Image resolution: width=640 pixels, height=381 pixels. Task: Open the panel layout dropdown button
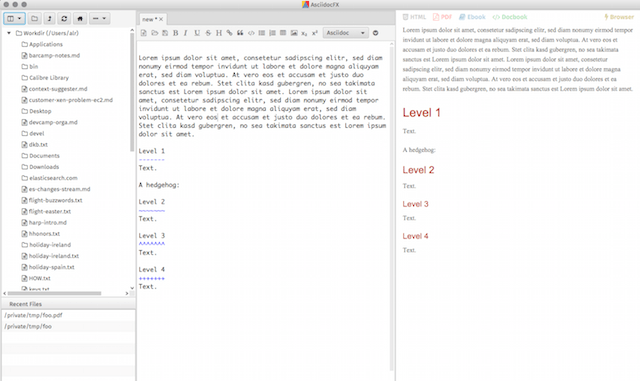tap(14, 18)
